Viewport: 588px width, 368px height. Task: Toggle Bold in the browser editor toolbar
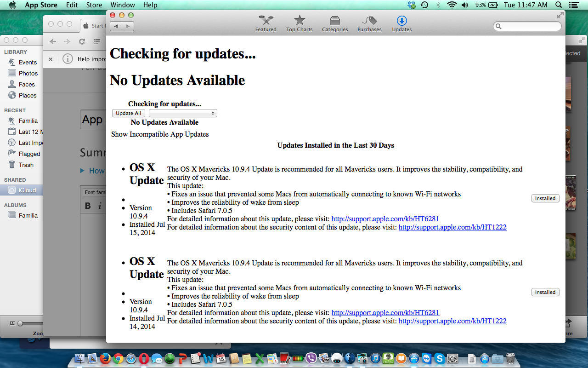88,206
